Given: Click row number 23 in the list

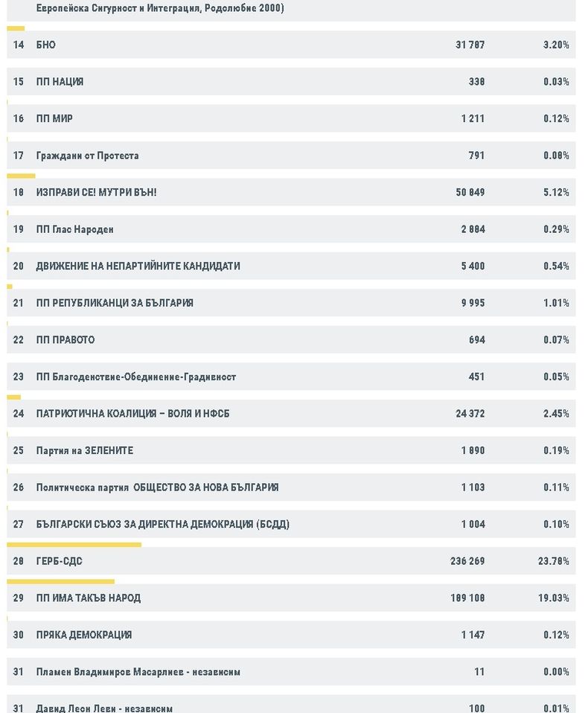Looking at the screenshot, I should [19, 377].
